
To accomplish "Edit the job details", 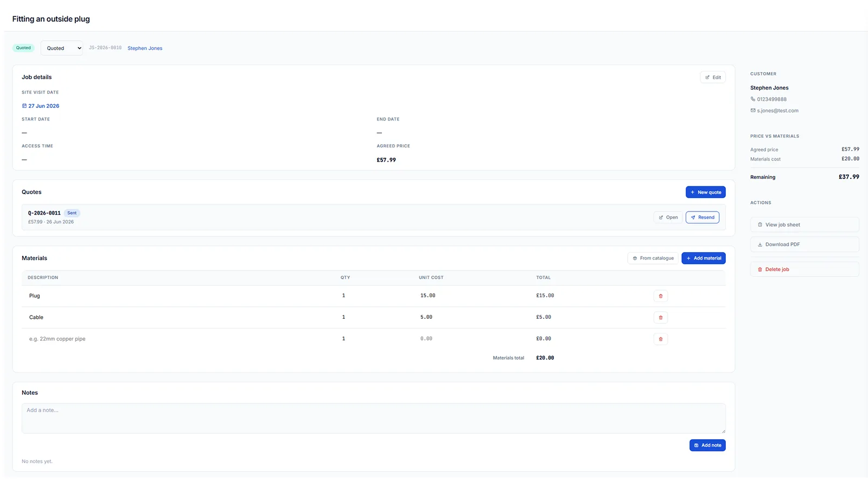I will 713,78.
